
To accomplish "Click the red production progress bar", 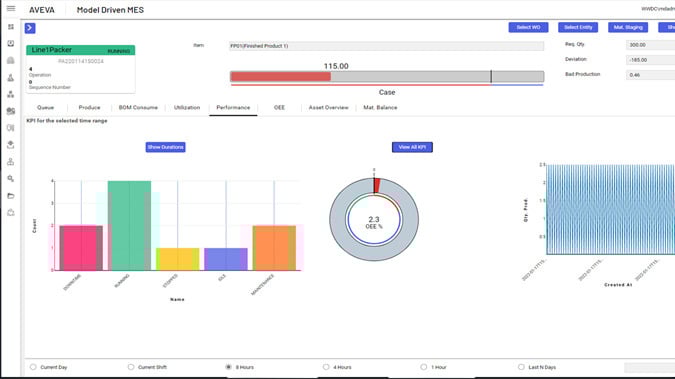I will click(x=281, y=77).
